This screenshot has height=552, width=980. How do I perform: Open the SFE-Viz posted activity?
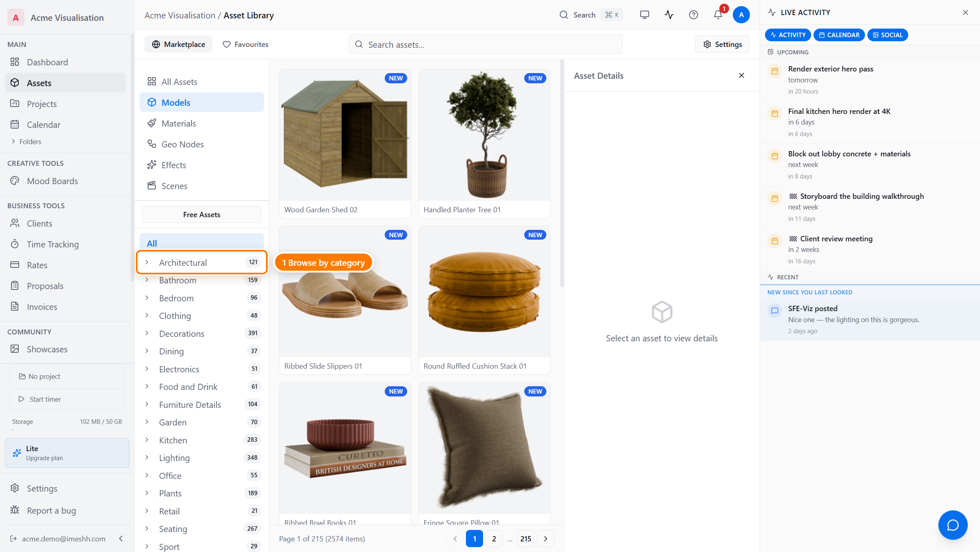pos(870,319)
